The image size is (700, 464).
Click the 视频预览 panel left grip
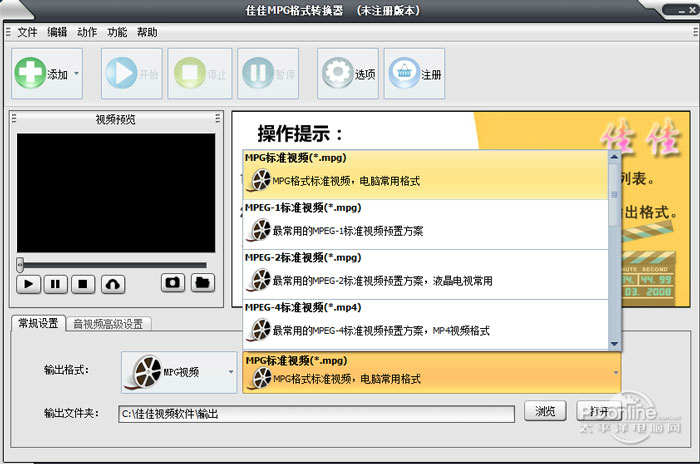click(x=14, y=118)
